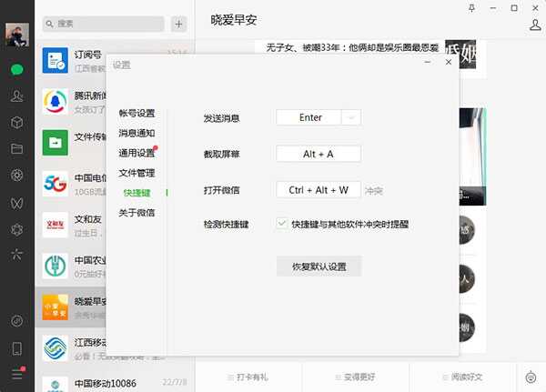
Task: Click the phone icon in sidebar
Action: coord(16,348)
